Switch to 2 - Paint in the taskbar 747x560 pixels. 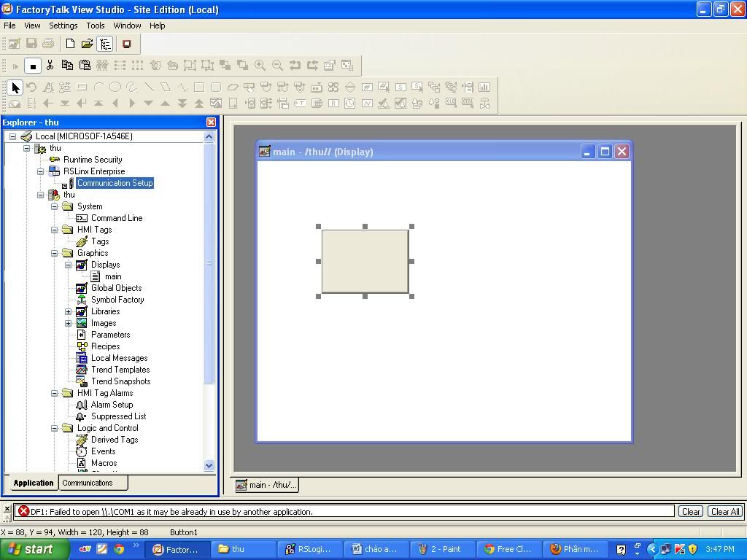click(441, 549)
